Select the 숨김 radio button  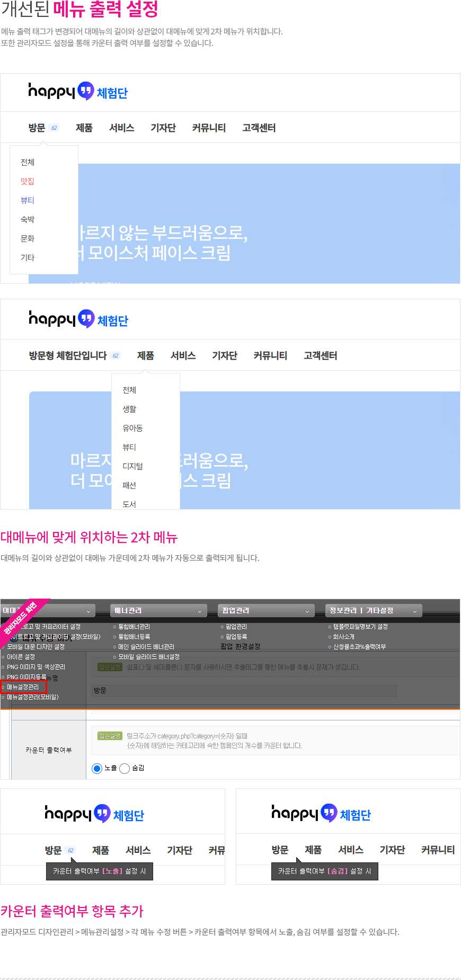click(125, 768)
